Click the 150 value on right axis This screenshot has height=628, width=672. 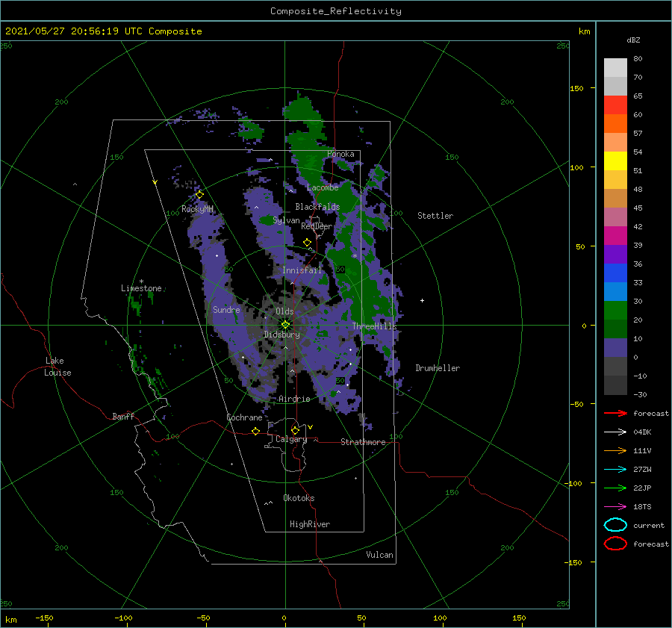coord(576,88)
